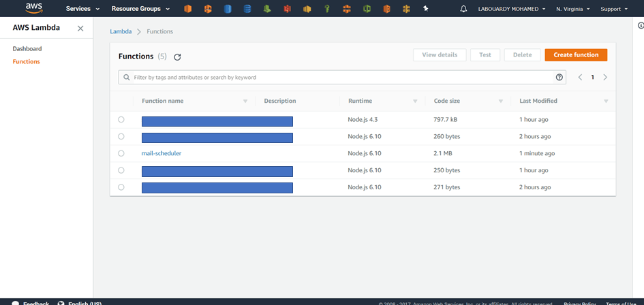Screen dimensions: 644x305
Task: Open the orange EC2 cube shortcut icon
Action: [187, 9]
